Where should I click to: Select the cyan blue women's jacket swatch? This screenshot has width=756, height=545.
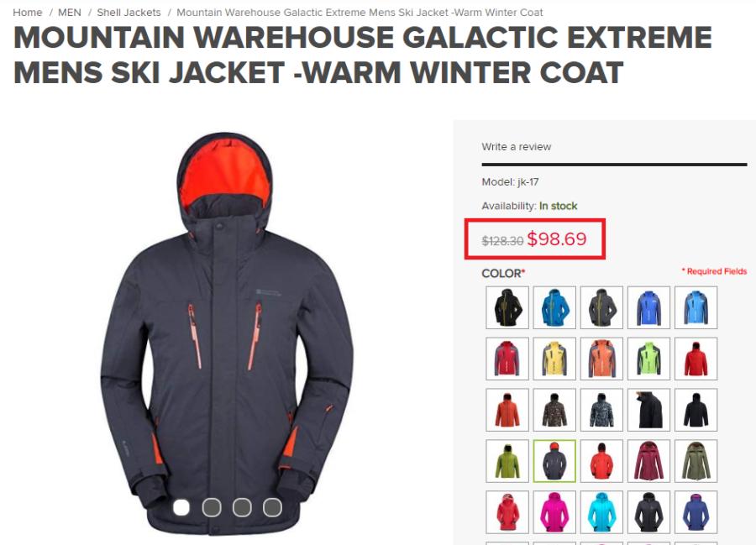[601, 512]
